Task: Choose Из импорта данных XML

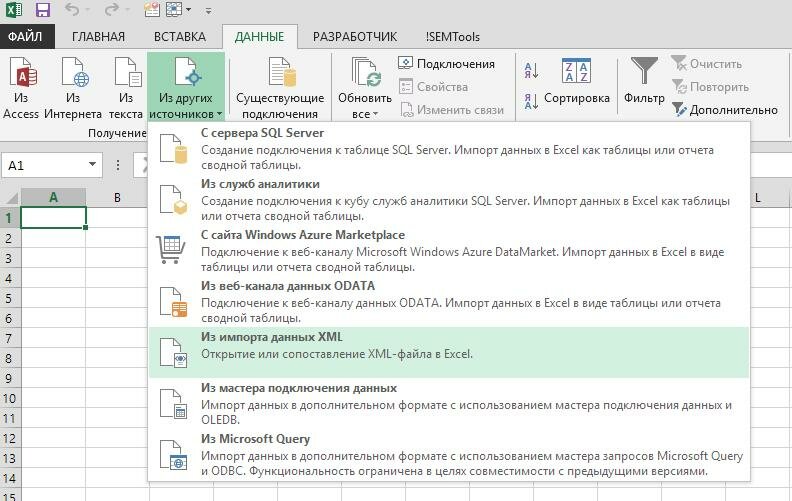Action: 449,352
